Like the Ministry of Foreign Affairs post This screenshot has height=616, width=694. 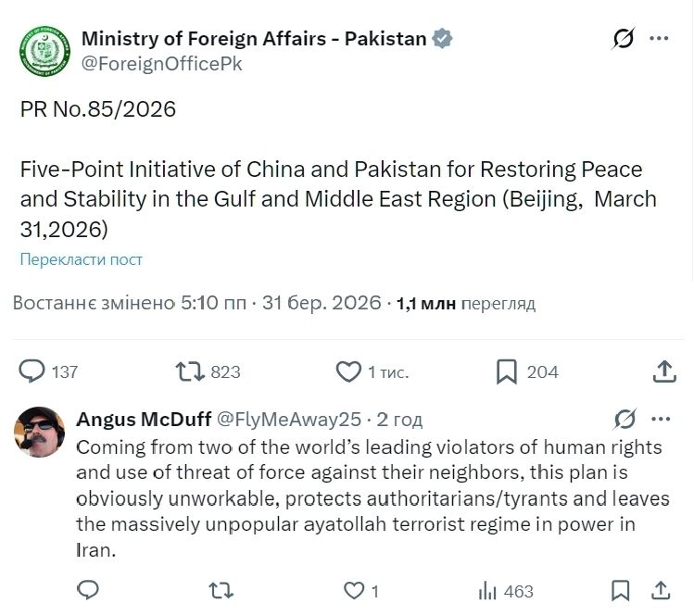pyautogui.click(x=348, y=371)
